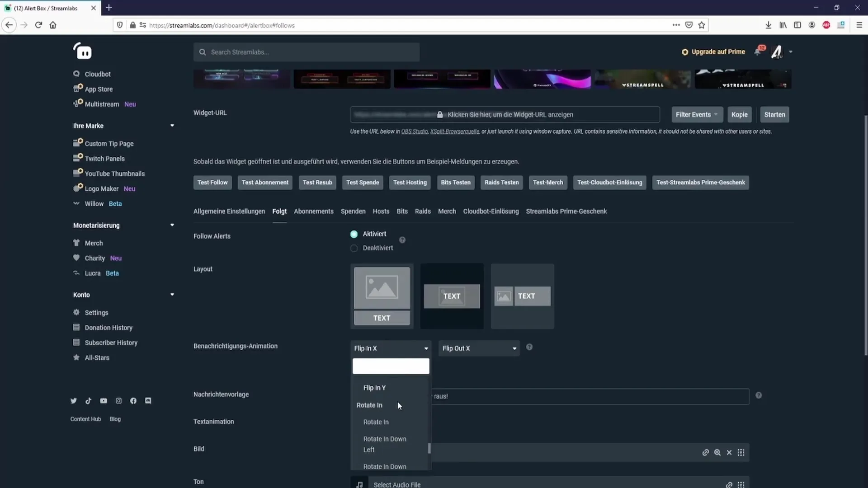
Task: Click the animation dropdown search box
Action: click(x=391, y=366)
